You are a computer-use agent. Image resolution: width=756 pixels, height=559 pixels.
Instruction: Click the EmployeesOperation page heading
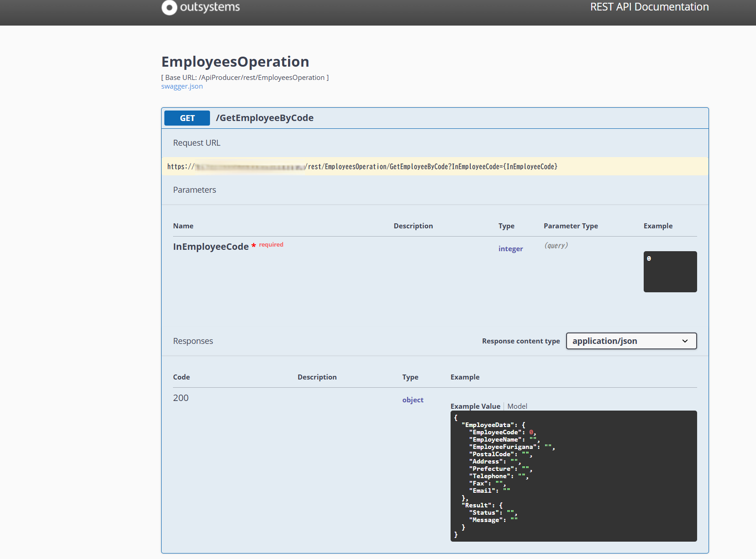click(235, 62)
